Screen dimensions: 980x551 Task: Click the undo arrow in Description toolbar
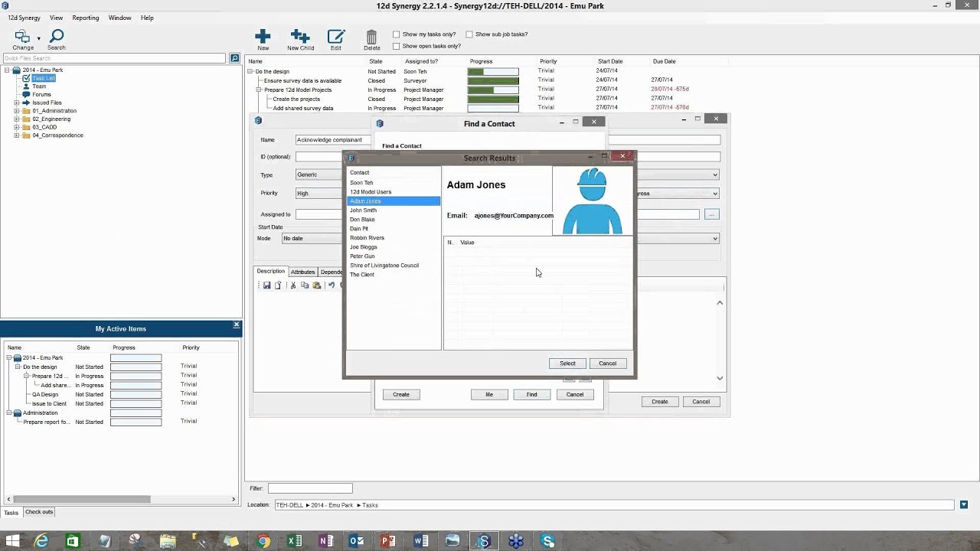tap(332, 285)
